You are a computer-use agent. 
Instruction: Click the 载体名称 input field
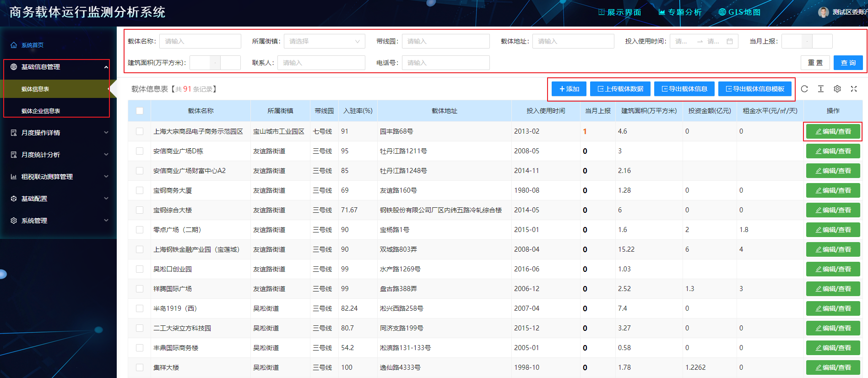[200, 41]
